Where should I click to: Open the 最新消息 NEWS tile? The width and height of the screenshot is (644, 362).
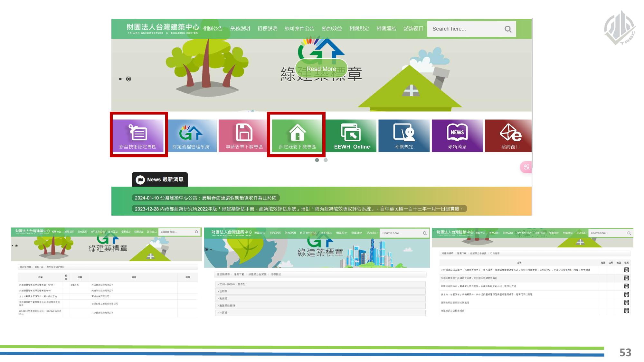click(457, 135)
